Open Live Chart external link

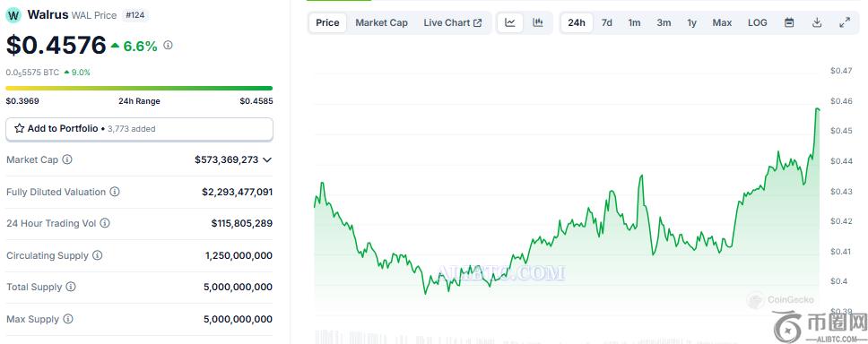click(452, 22)
